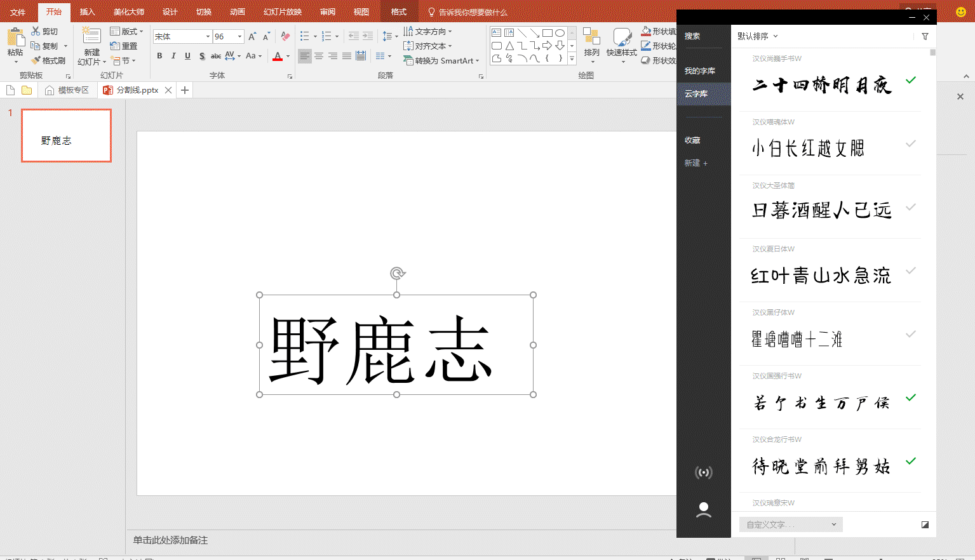Click the filter funnel icon in font panel
This screenshot has width=975, height=560.
click(x=925, y=36)
